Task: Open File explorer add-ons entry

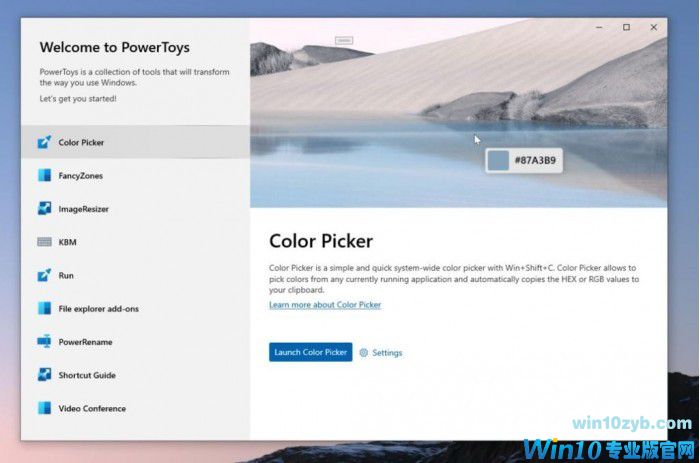Action: tap(135, 309)
